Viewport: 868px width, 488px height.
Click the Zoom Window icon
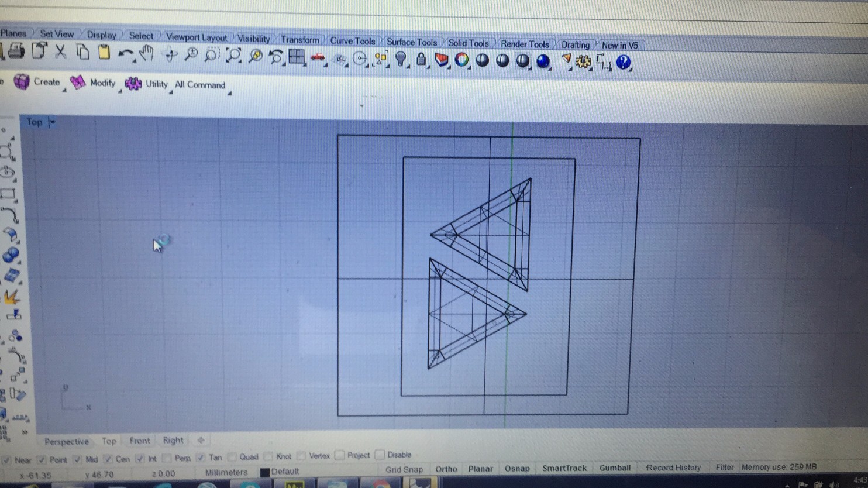tap(212, 56)
